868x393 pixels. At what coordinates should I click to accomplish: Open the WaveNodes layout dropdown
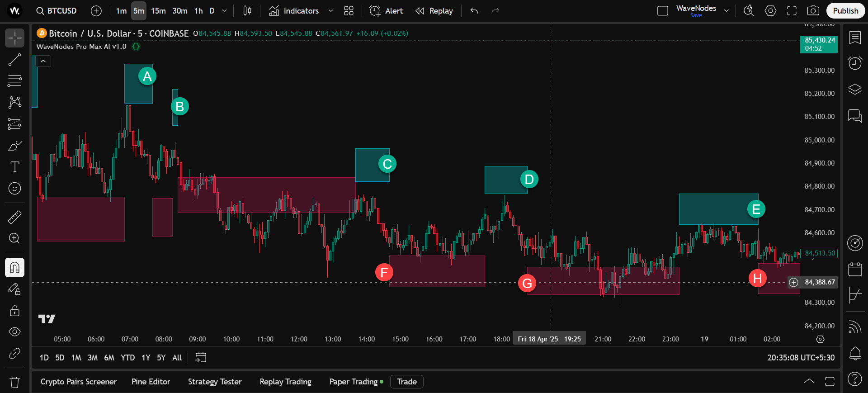[x=726, y=11]
